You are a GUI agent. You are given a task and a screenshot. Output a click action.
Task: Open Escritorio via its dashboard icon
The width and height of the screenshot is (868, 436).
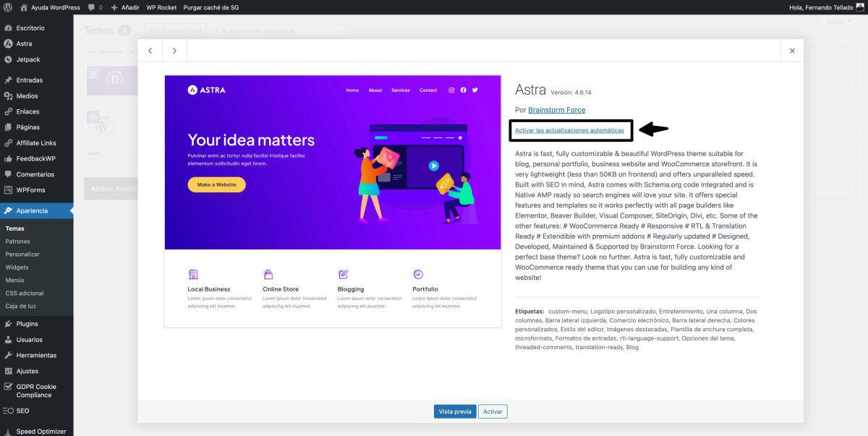tap(9, 27)
